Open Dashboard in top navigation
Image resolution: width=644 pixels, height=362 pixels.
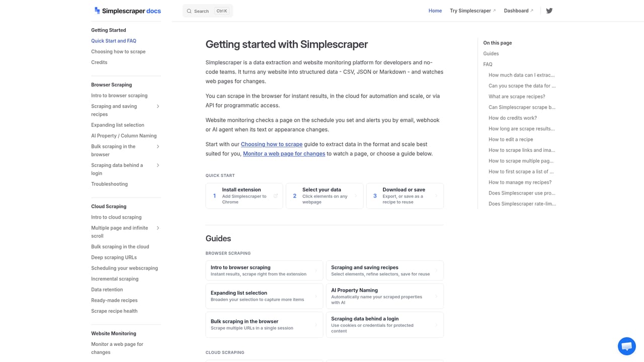[x=519, y=11]
